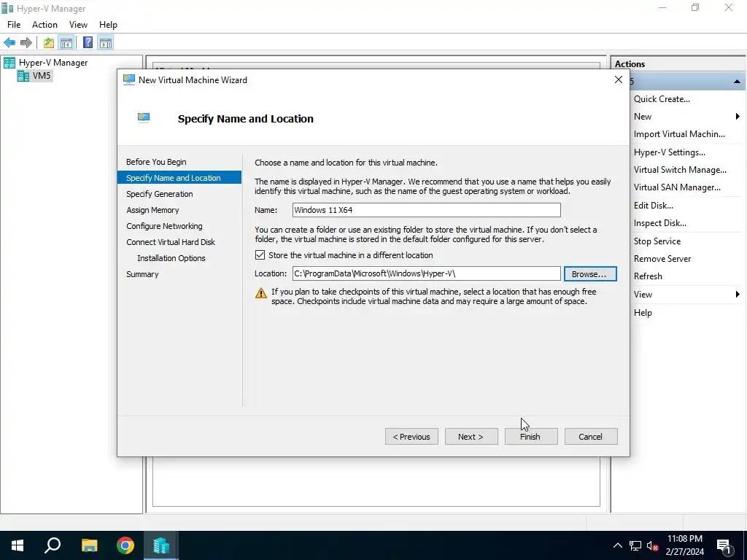
Task: Close the New Virtual Machine Wizard dialog
Action: 619,80
